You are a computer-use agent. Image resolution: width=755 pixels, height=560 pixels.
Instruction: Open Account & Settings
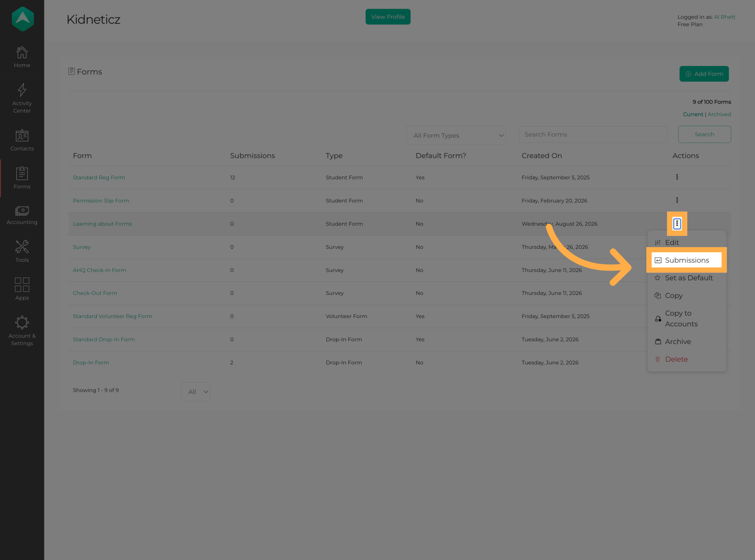22,331
